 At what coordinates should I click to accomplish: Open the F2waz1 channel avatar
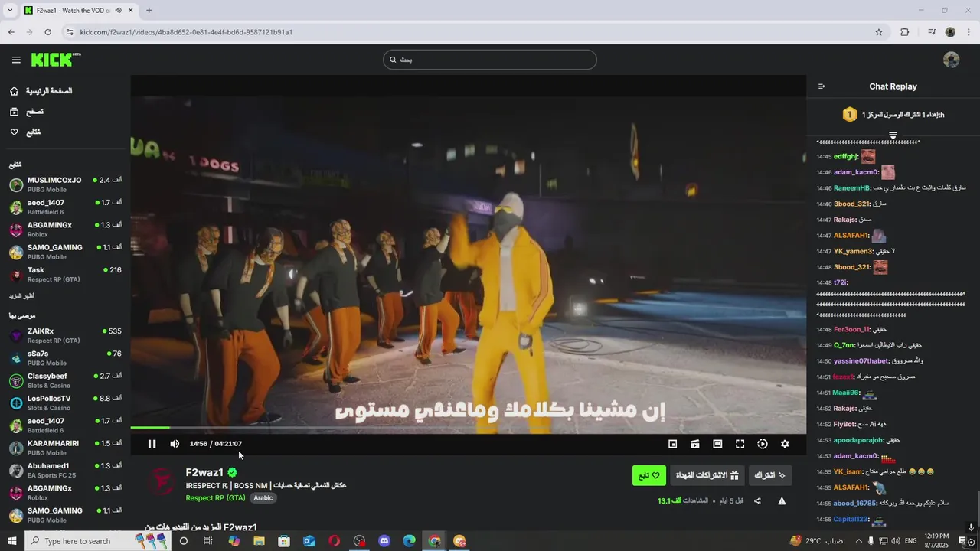point(162,481)
